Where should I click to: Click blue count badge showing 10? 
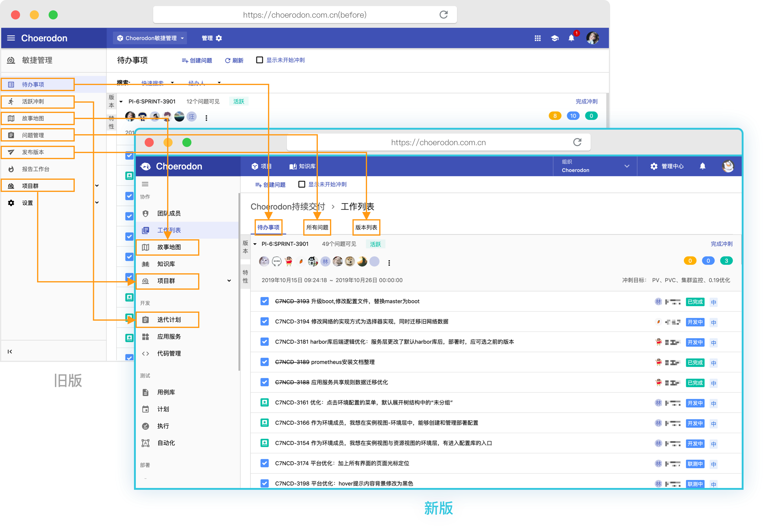[573, 116]
